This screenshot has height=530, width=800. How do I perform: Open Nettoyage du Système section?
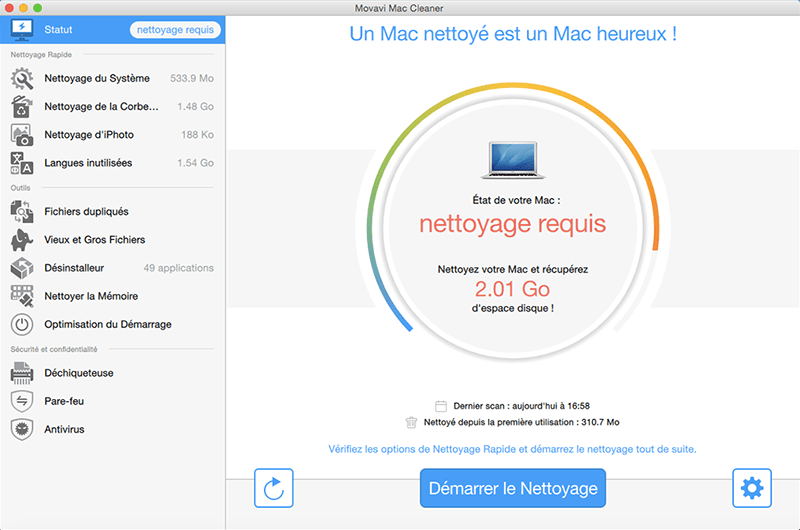112,79
